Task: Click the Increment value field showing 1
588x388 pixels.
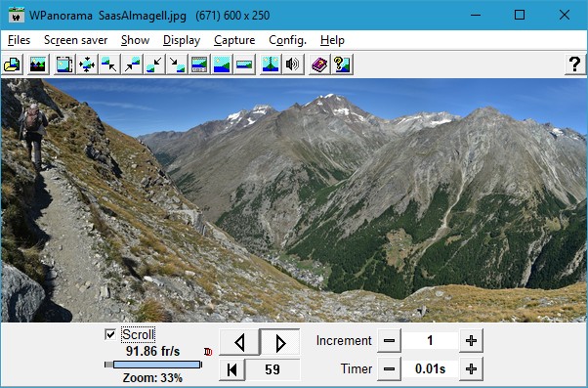Action: [430, 341]
